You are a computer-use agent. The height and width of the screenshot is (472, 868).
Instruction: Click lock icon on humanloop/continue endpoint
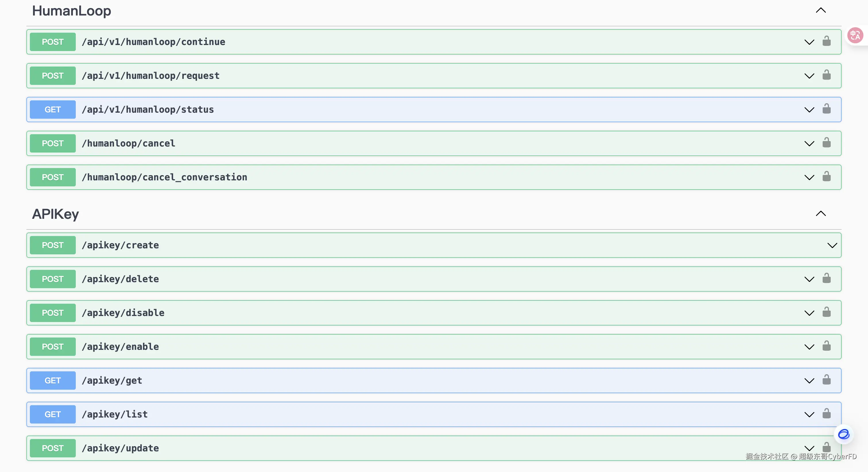click(x=826, y=41)
